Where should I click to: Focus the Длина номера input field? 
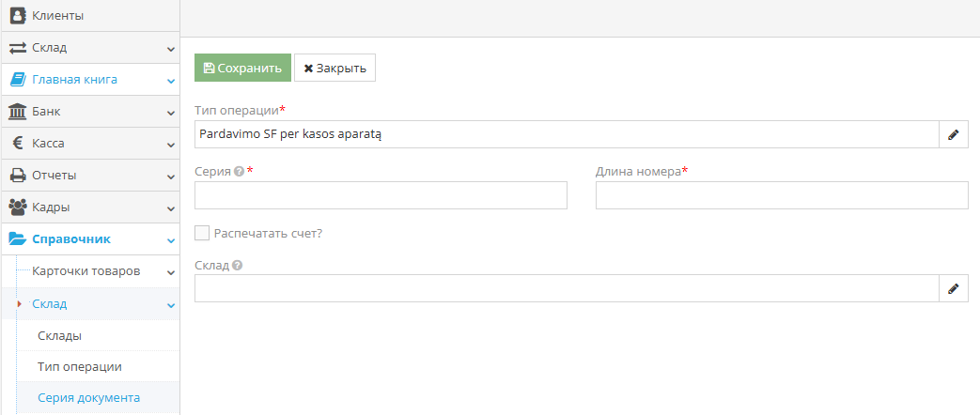tap(781, 195)
